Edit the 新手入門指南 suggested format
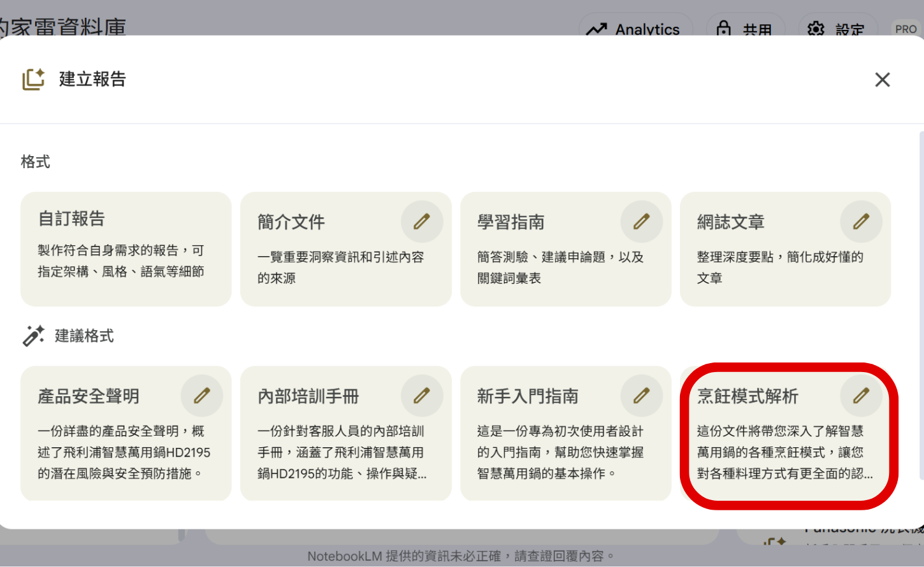This screenshot has height=567, width=924. (642, 395)
